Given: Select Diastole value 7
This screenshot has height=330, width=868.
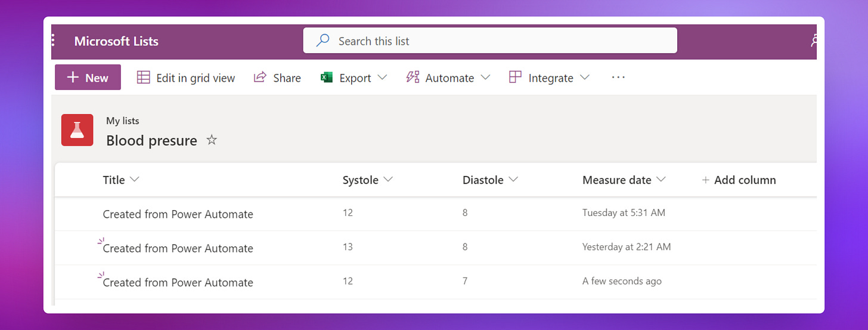Looking at the screenshot, I should pos(465,281).
